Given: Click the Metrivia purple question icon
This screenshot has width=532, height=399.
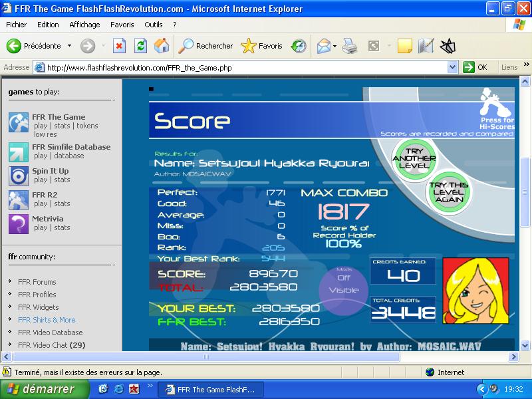Looking at the screenshot, I should [19, 224].
